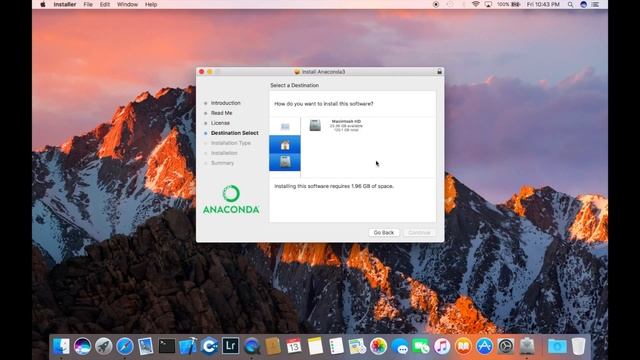Open AirPlay display menu
The width and height of the screenshot is (640, 360).
click(x=488, y=4)
